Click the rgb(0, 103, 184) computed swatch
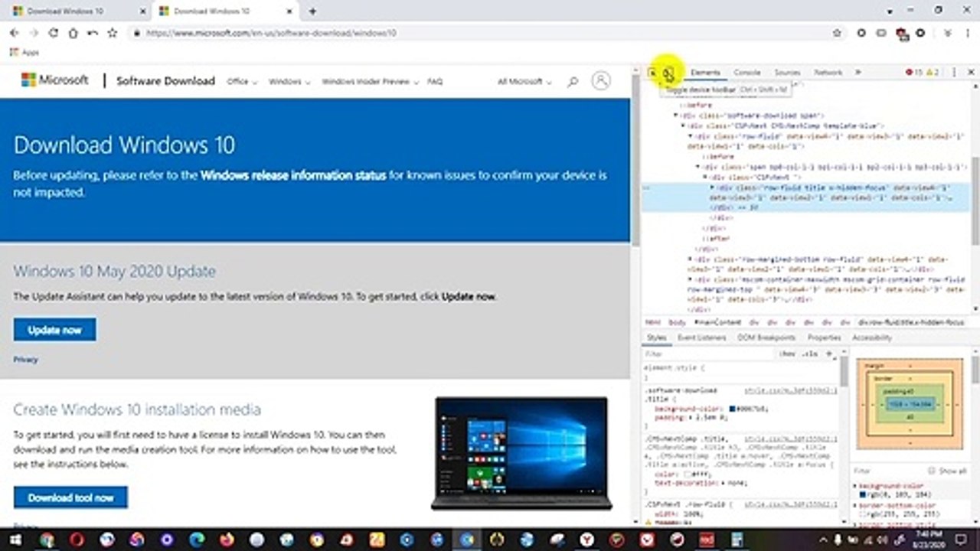This screenshot has width=980, height=551. tap(863, 495)
